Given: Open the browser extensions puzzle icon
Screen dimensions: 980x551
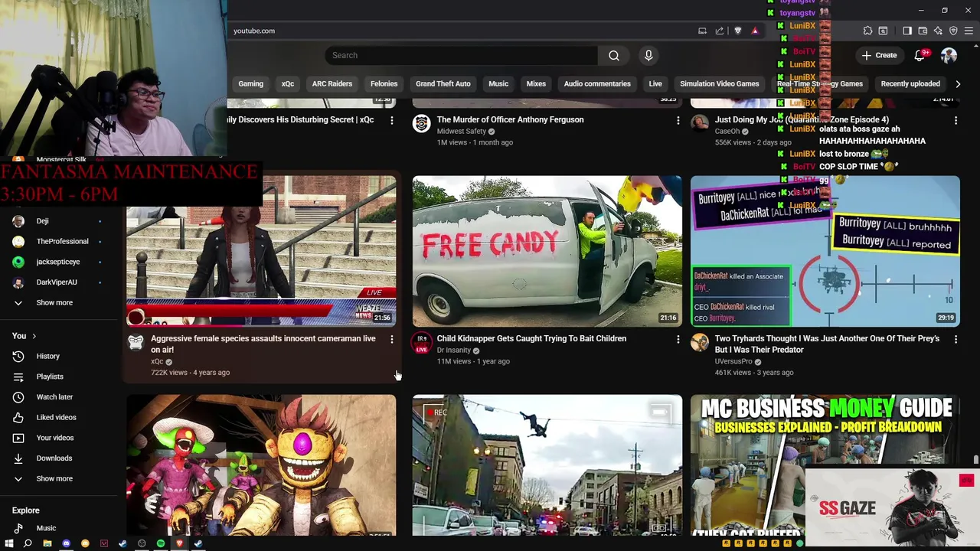Looking at the screenshot, I should [x=867, y=31].
